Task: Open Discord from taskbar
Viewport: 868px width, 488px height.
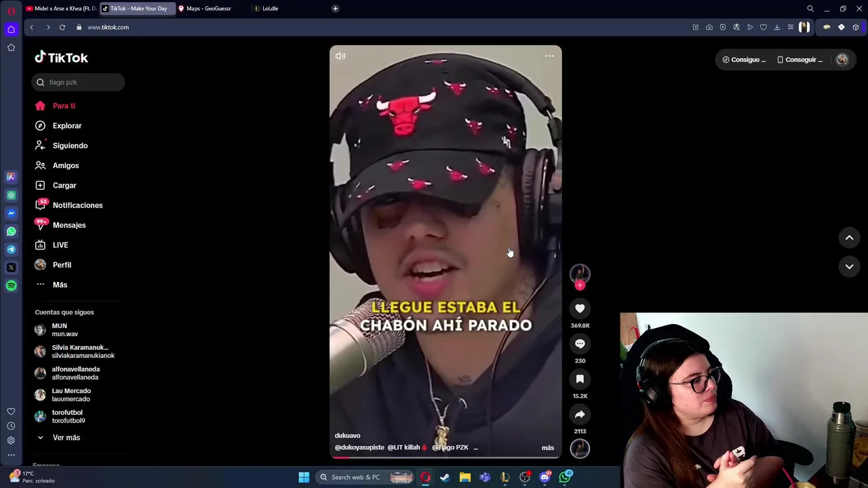Action: pyautogui.click(x=545, y=477)
